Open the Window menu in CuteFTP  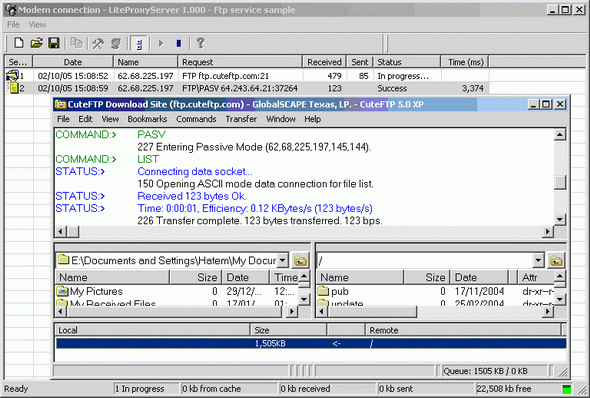click(281, 119)
